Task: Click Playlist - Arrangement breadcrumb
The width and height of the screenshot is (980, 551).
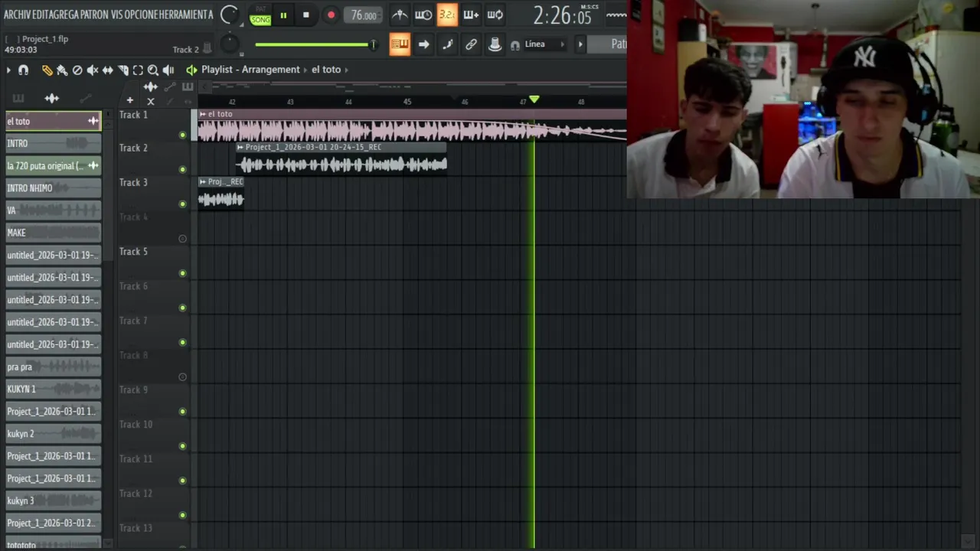Action: coord(250,70)
